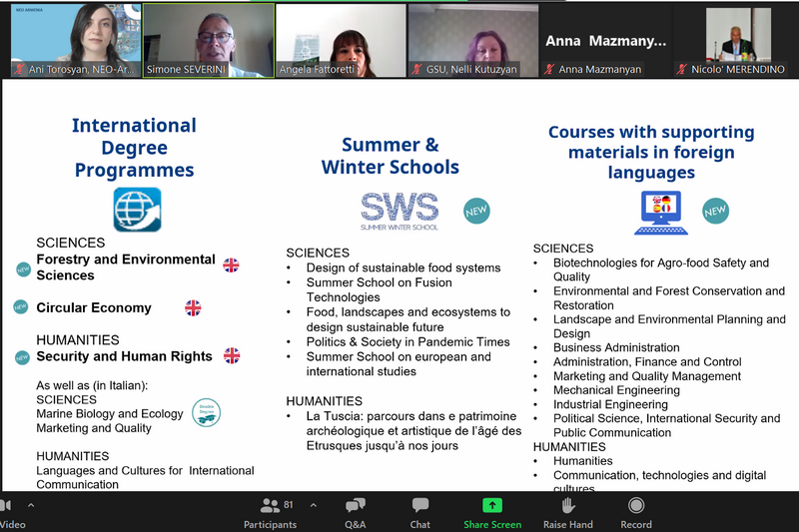Image resolution: width=799 pixels, height=532 pixels.
Task: Click 'Administration, Finance and Control' bullet
Action: point(647,362)
